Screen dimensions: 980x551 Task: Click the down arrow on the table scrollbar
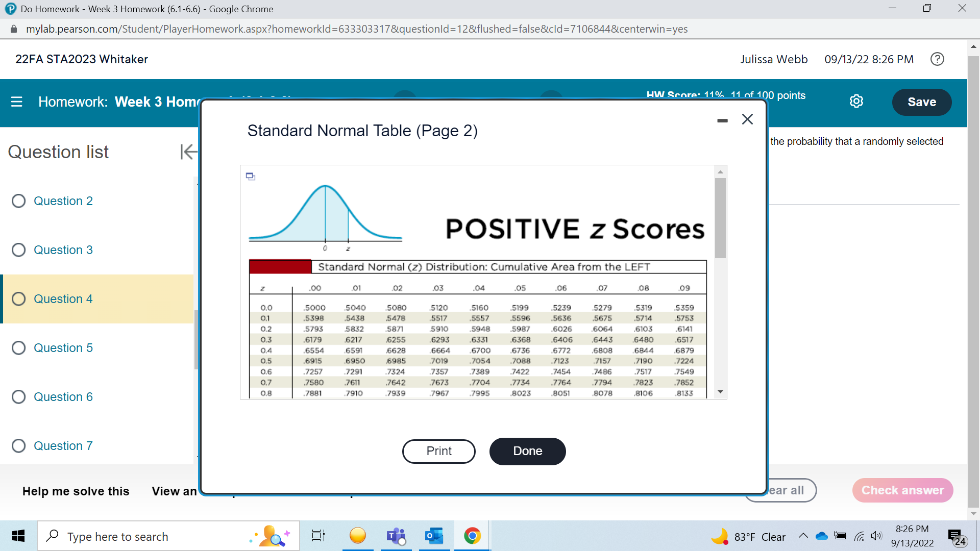click(720, 392)
